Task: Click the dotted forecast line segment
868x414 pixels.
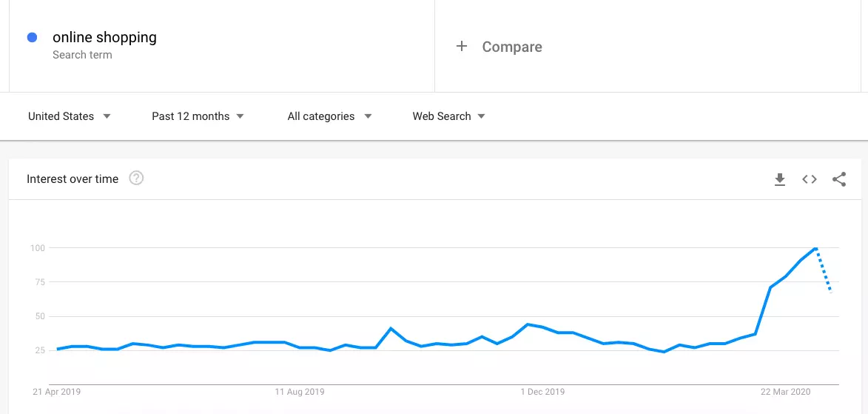Action: 824,270
